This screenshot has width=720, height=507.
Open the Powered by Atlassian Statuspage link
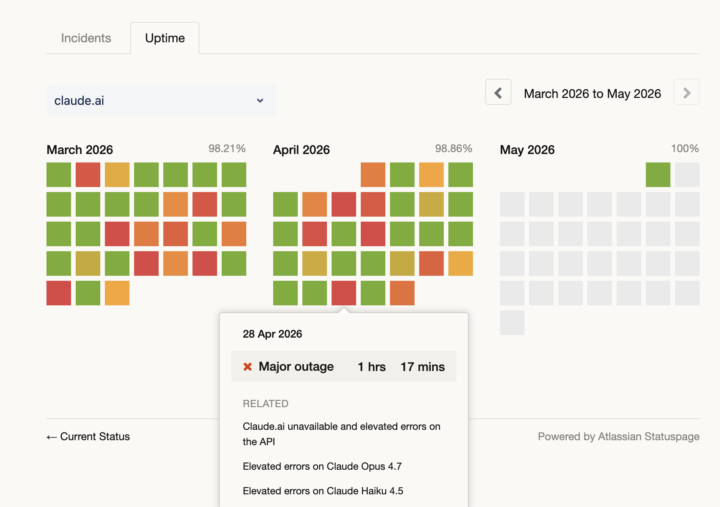[x=619, y=436]
